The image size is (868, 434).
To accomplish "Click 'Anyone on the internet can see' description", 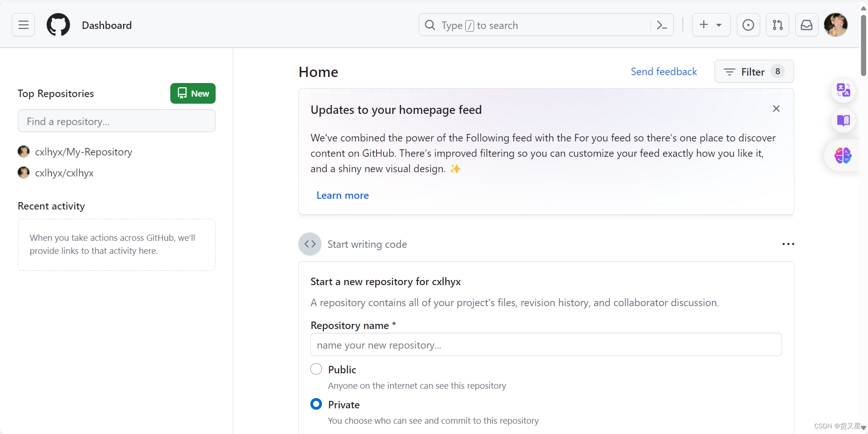I will click(x=417, y=385).
